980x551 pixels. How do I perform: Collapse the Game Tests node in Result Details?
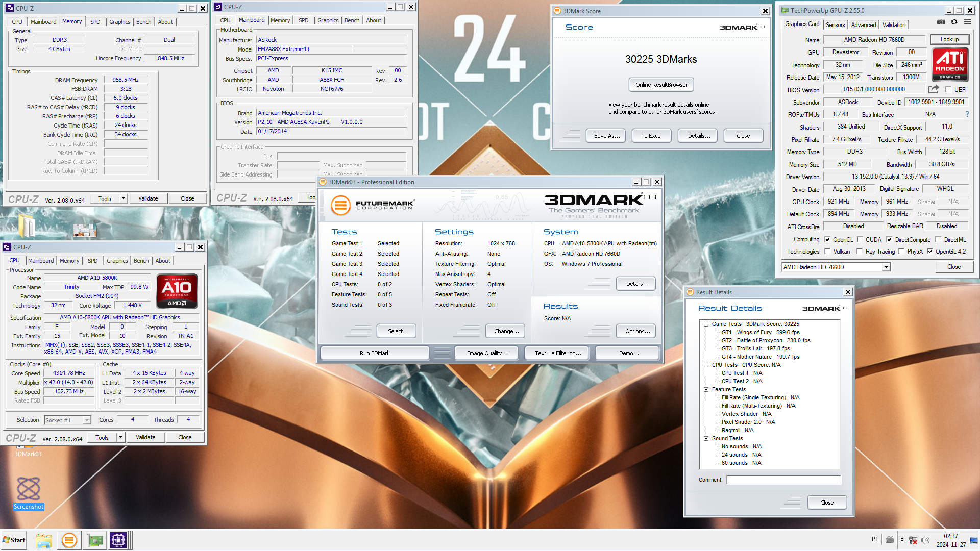tap(706, 324)
